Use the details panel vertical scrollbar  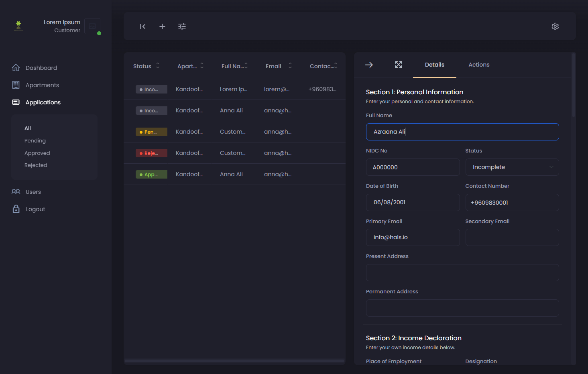[574, 85]
